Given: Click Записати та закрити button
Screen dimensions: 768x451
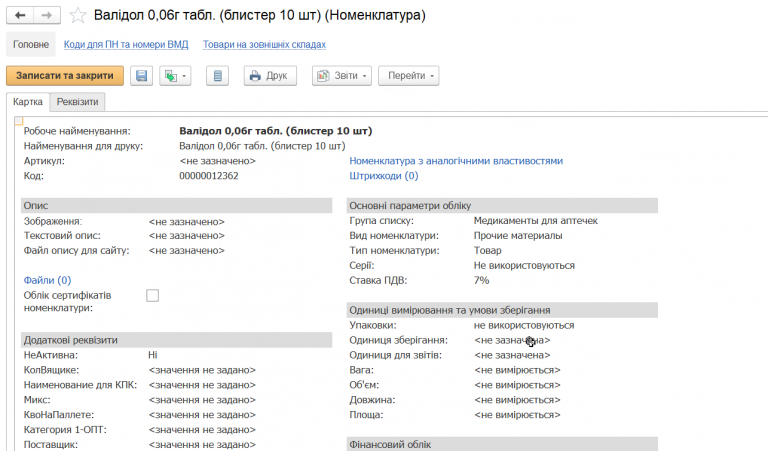Looking at the screenshot, I should point(65,76).
